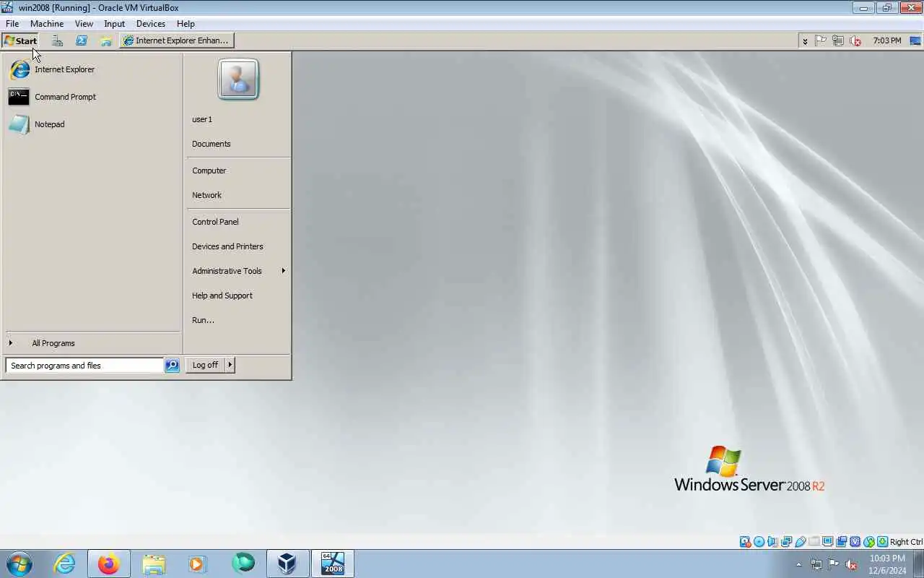The image size is (924, 578).
Task: Show hidden guest tray icons chevron
Action: click(805, 41)
